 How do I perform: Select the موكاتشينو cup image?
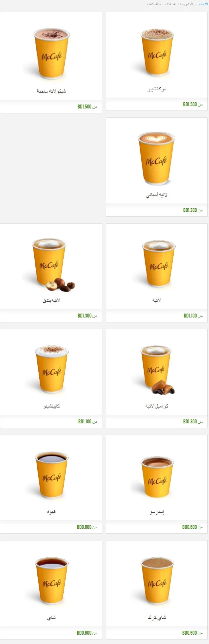point(157,54)
